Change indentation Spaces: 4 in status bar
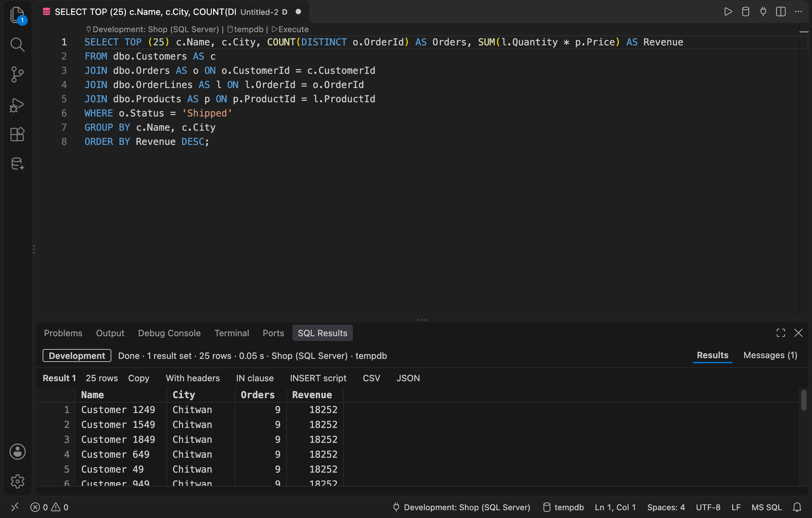 [x=666, y=507]
